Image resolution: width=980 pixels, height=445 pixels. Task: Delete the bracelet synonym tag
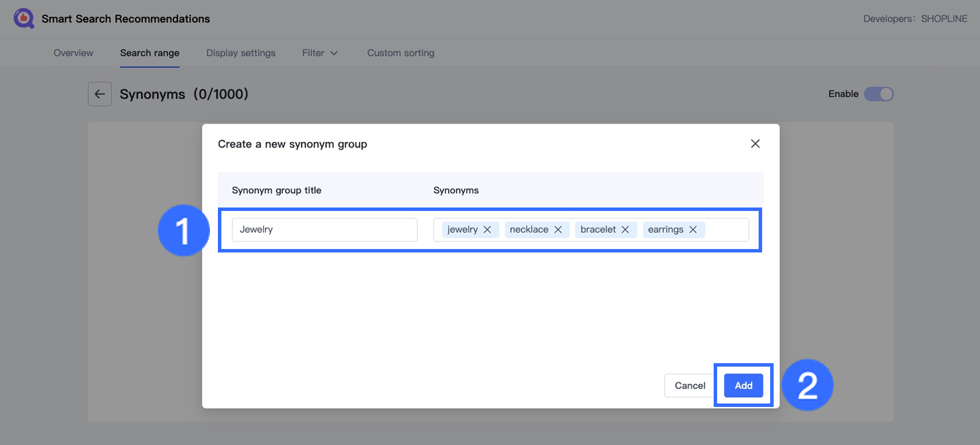coord(625,229)
